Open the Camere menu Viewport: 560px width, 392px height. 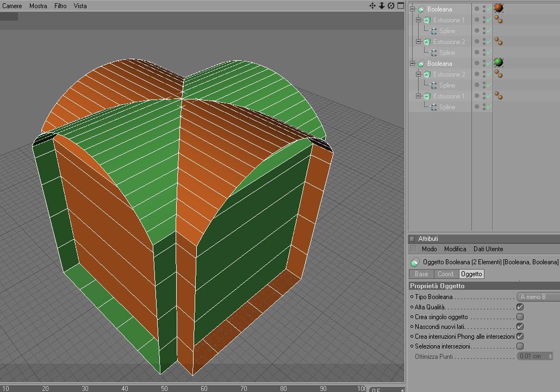tap(12, 6)
